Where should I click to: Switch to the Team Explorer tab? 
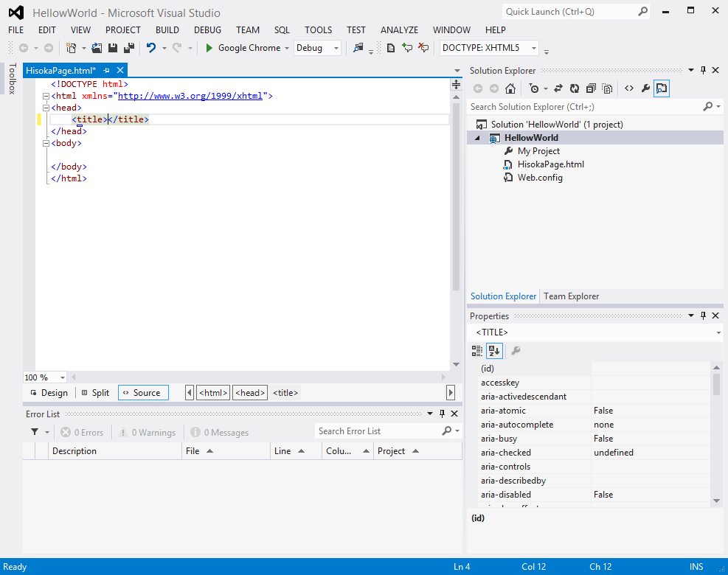point(571,296)
